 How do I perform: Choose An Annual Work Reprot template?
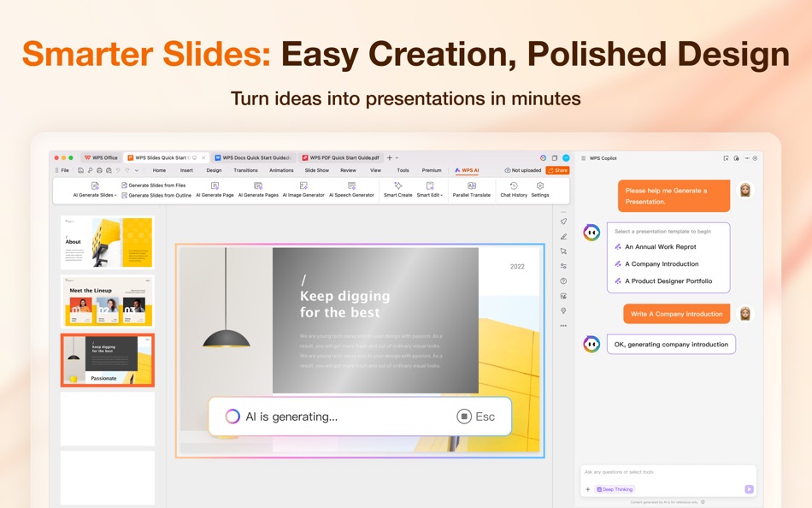[655, 247]
